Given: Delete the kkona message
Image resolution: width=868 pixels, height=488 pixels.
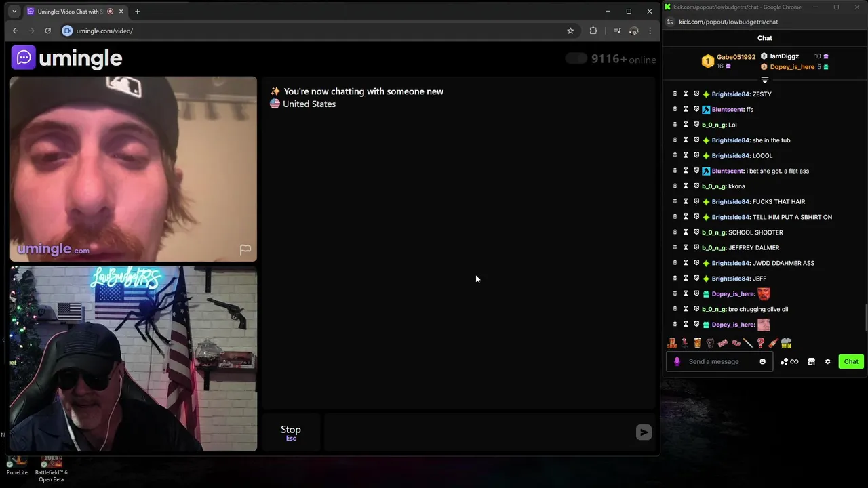Looking at the screenshot, I should tap(675, 186).
